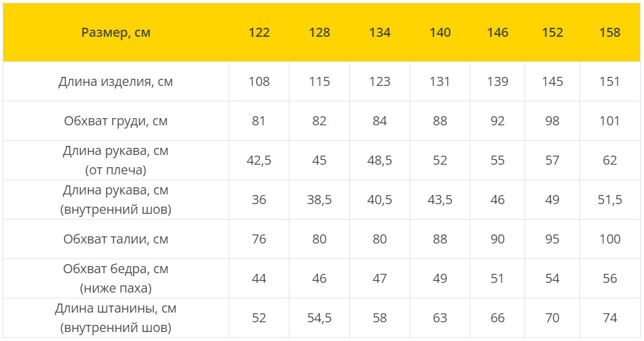Image resolution: width=644 pixels, height=341 pixels.
Task: Click the 146 size column header
Action: click(497, 32)
